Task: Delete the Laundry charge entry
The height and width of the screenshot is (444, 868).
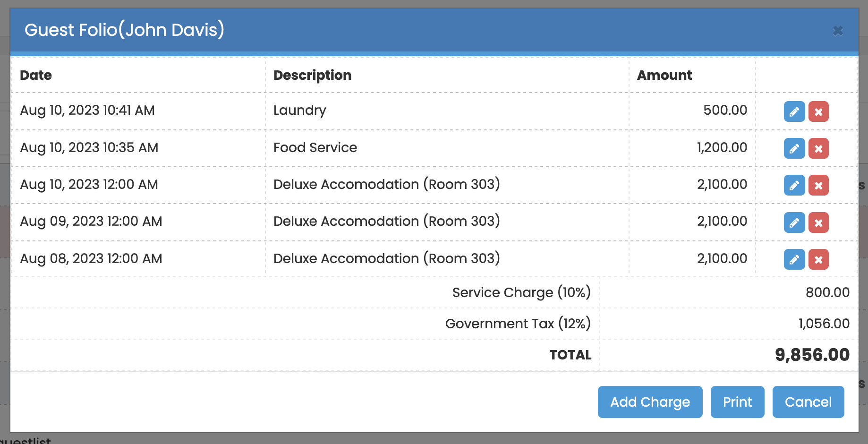Action: (818, 112)
